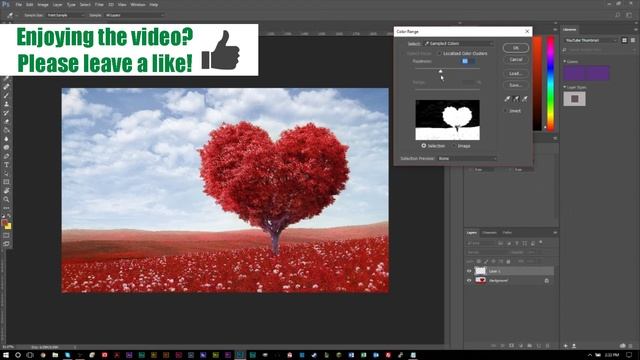Open the Image menu
640x360 pixels.
click(43, 4)
